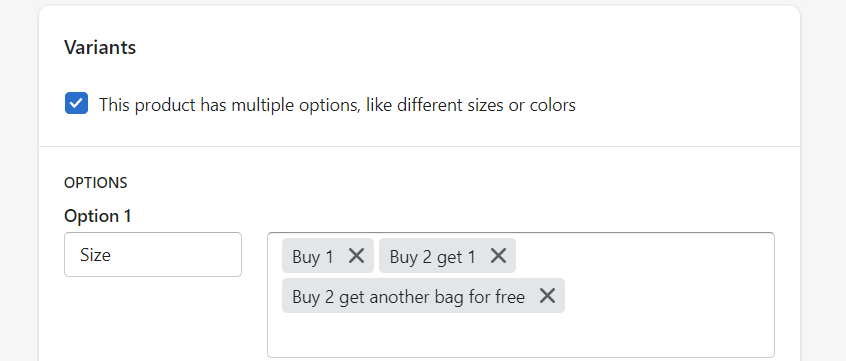Click the empty right end of the Size field

(216, 255)
